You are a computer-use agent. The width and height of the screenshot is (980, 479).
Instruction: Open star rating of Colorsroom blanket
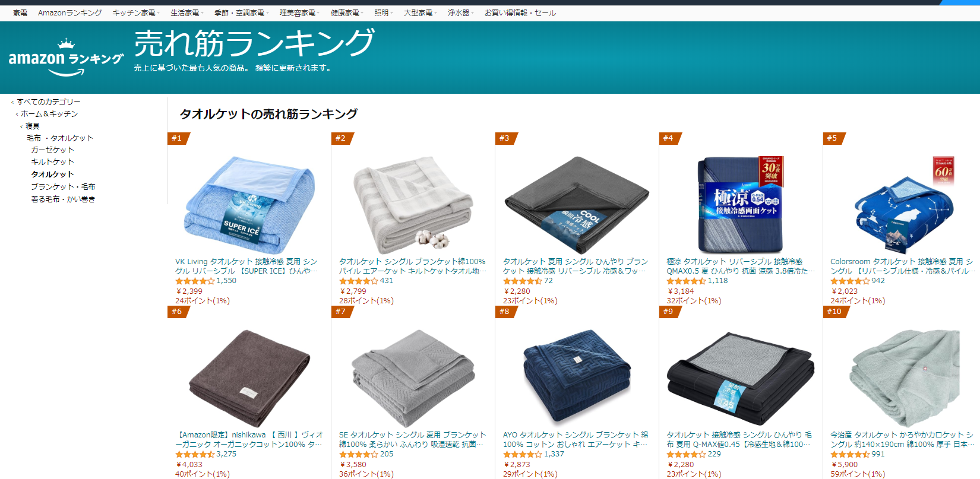point(850,281)
